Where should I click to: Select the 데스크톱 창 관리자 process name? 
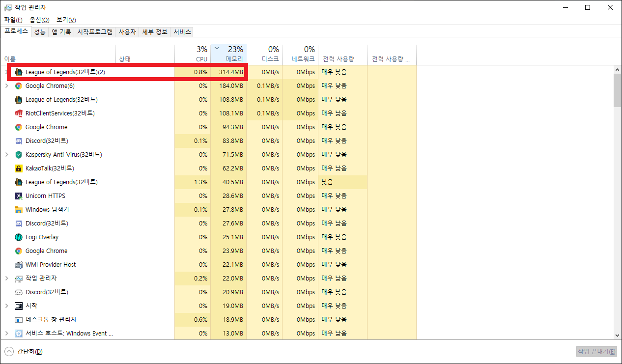[x=51, y=320]
